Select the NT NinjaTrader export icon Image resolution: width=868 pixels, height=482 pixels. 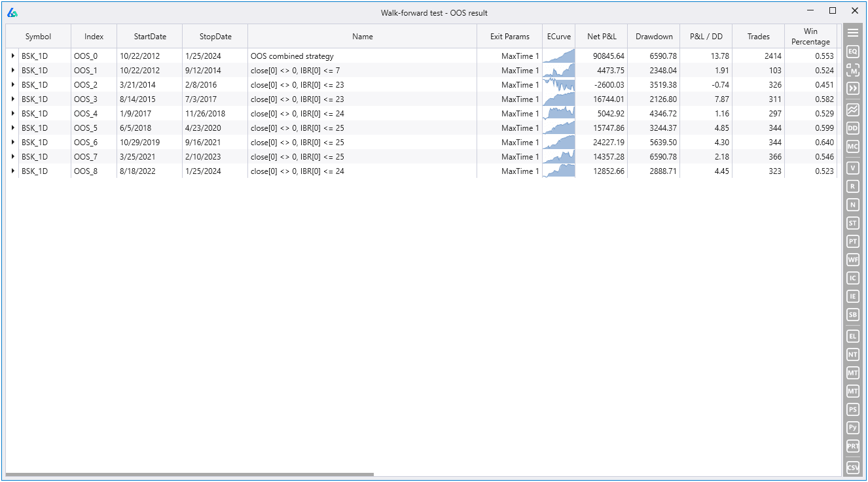(x=852, y=354)
